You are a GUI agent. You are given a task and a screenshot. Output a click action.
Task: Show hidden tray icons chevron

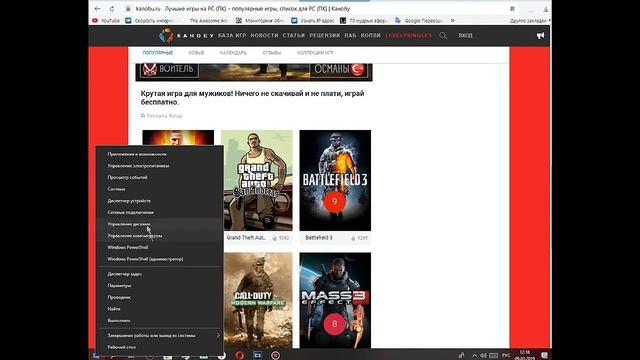(x=474, y=356)
